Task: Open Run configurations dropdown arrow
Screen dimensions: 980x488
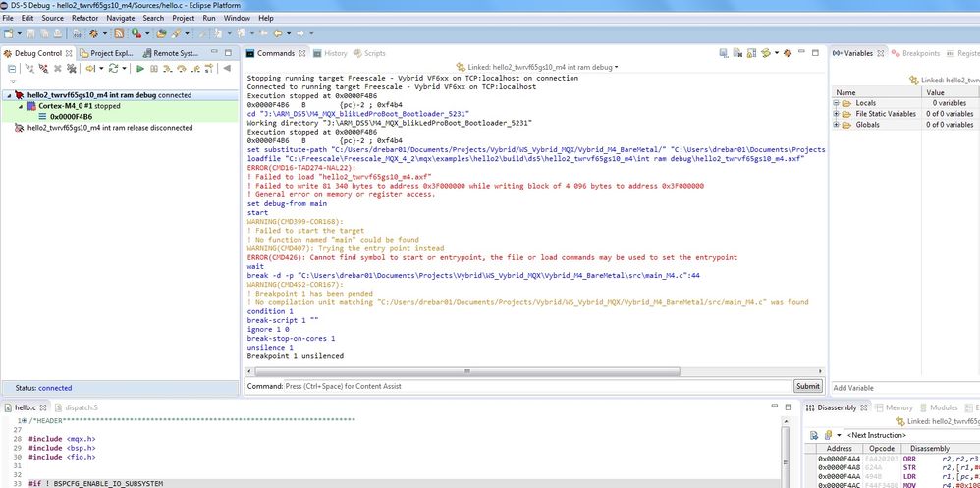Action: click(147, 33)
